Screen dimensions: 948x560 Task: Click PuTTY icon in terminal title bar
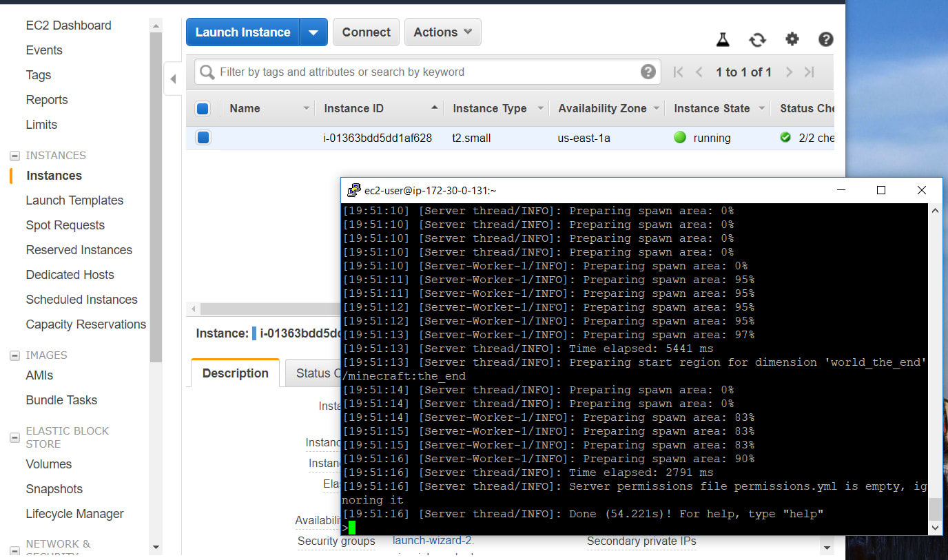click(353, 190)
